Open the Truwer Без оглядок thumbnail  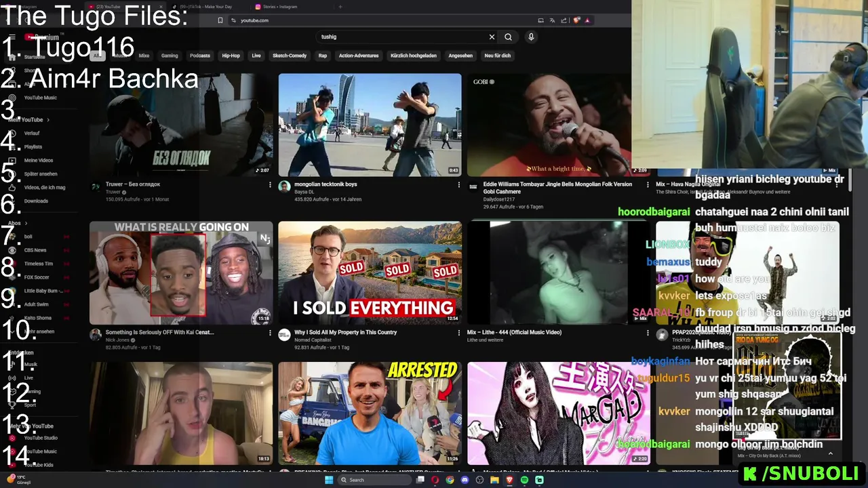pyautogui.click(x=181, y=125)
